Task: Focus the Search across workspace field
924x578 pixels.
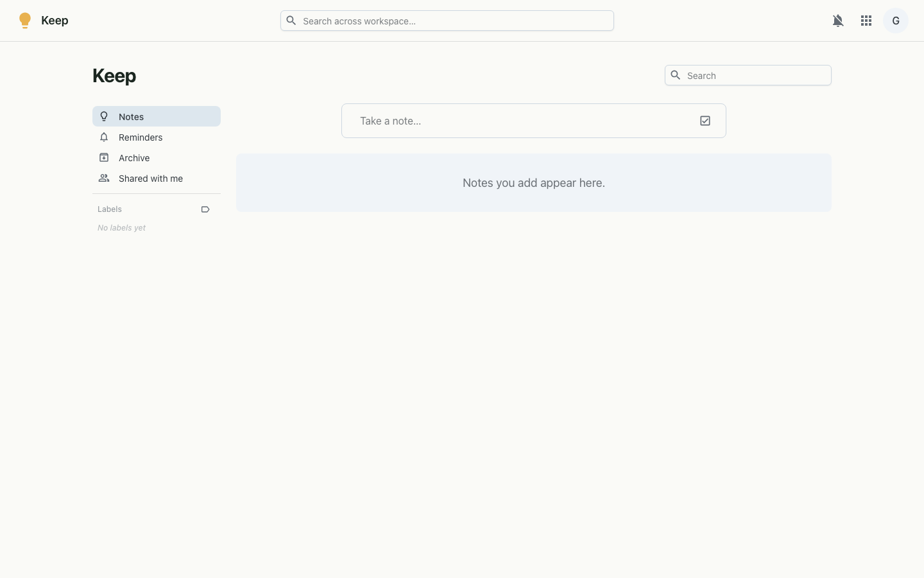Action: [447, 21]
